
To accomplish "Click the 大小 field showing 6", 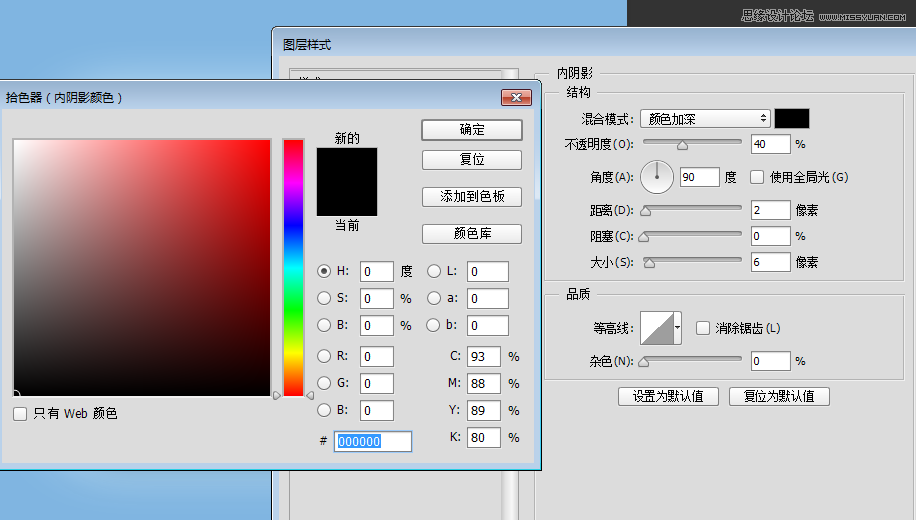I will coord(771,262).
